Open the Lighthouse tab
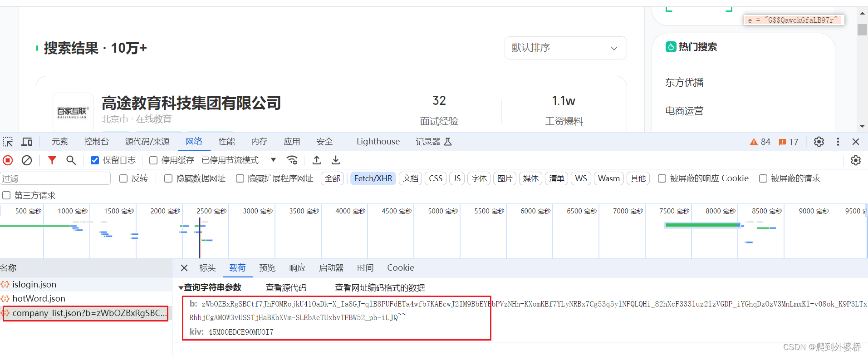This screenshot has width=868, height=356. coord(378,142)
